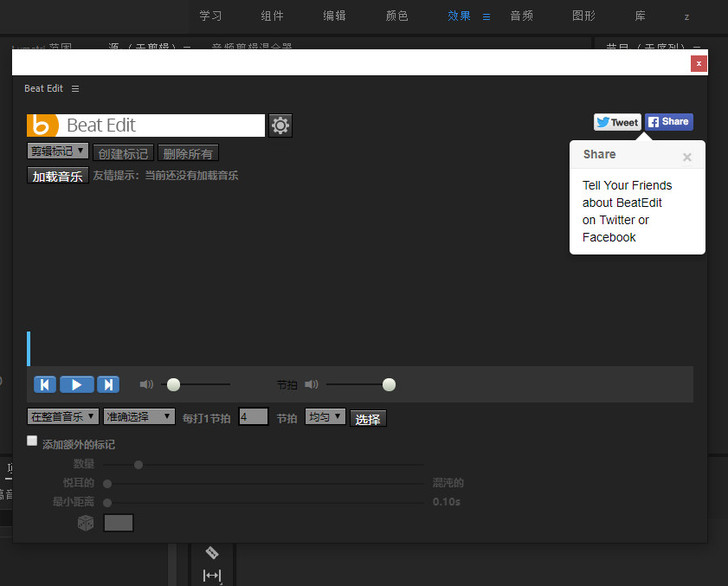
Task: Open the Beat Edit panel hamburger menu
Action: 75,89
